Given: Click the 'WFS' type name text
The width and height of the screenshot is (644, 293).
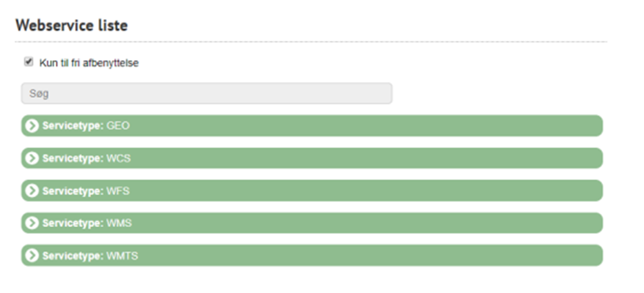Looking at the screenshot, I should click(x=118, y=191).
